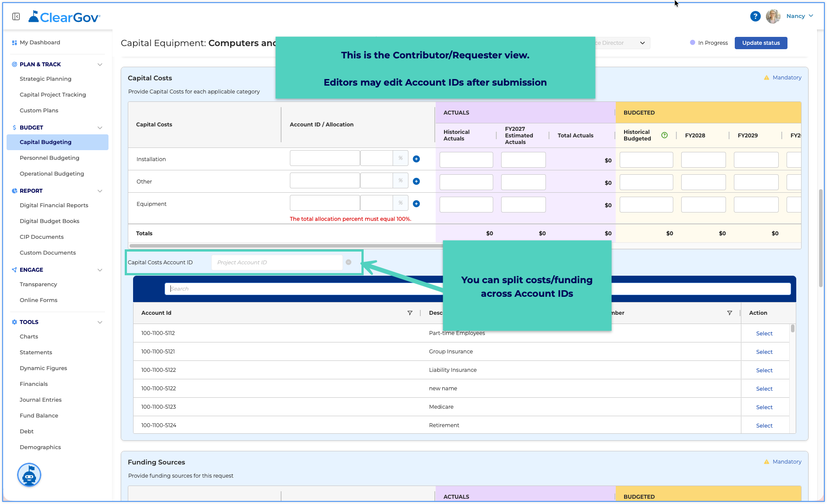Select Liability Insurance account
Image resolution: width=827 pixels, height=504 pixels.
[764, 371]
